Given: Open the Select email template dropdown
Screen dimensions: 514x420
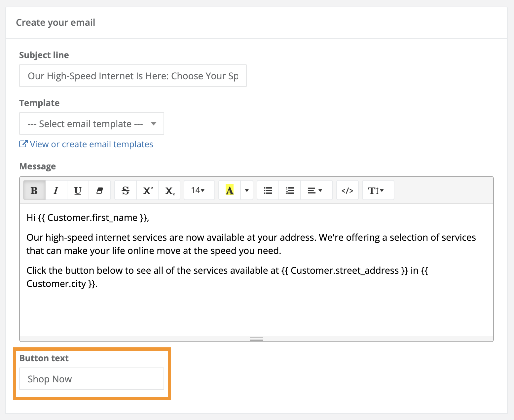Looking at the screenshot, I should pos(92,124).
